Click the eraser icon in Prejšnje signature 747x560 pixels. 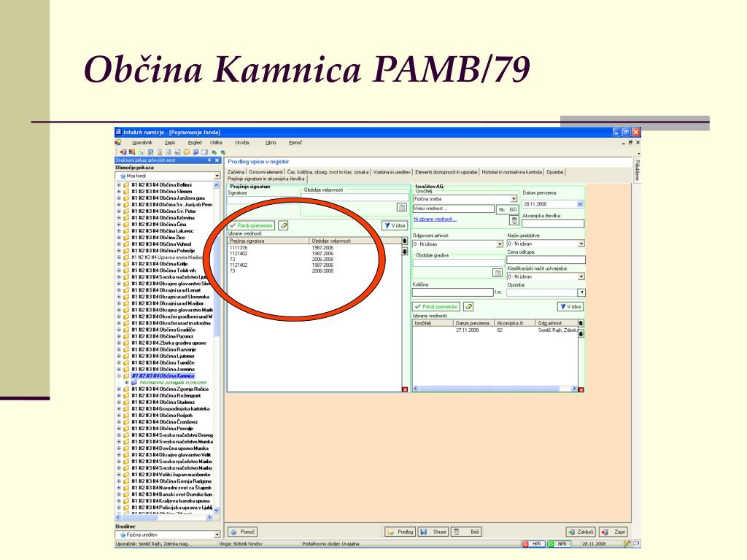tap(284, 225)
